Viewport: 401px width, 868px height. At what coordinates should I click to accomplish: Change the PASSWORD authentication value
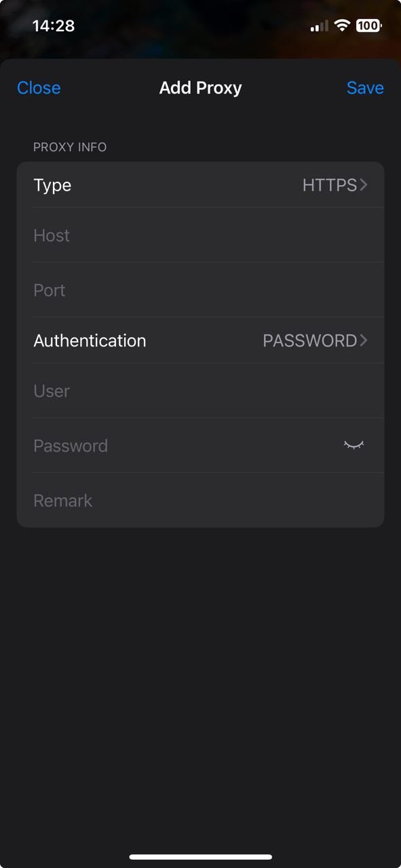tap(309, 340)
